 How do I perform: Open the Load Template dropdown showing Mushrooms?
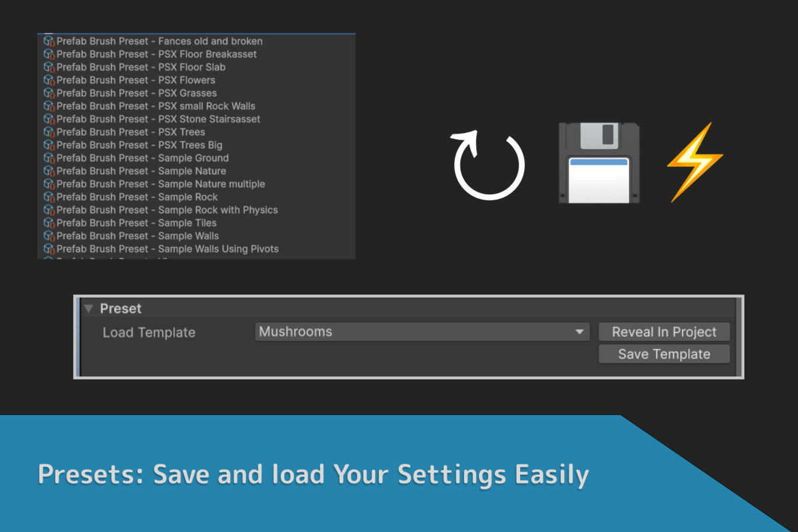point(422,332)
